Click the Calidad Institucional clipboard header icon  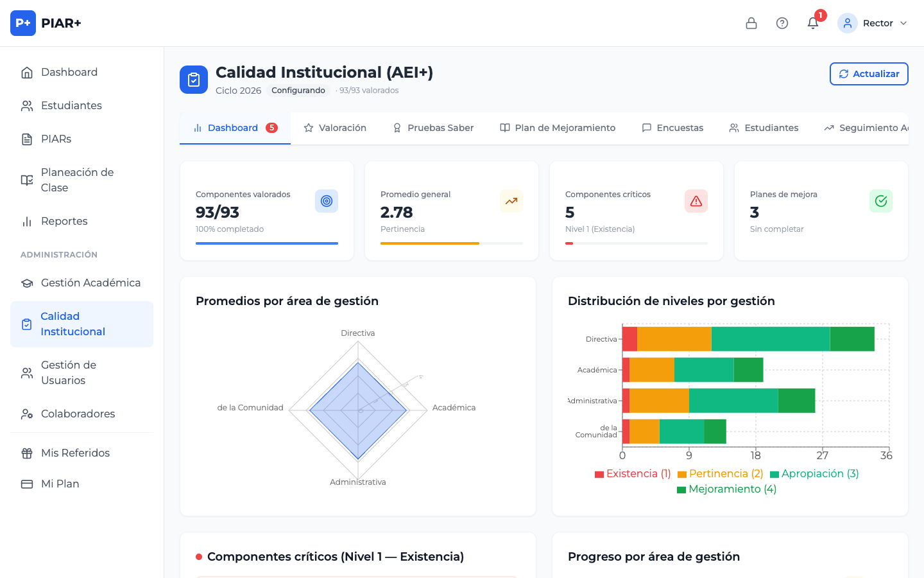click(x=194, y=80)
